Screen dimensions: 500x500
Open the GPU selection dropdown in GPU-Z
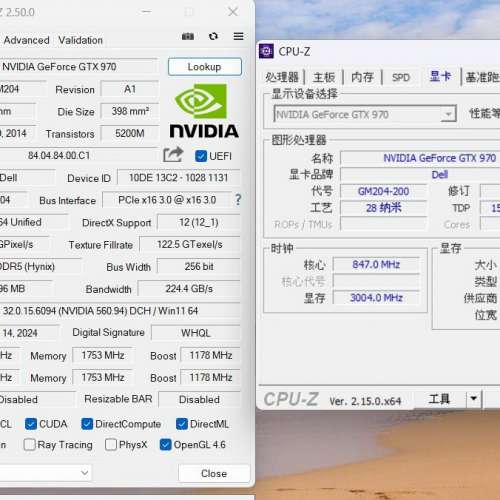[45, 473]
